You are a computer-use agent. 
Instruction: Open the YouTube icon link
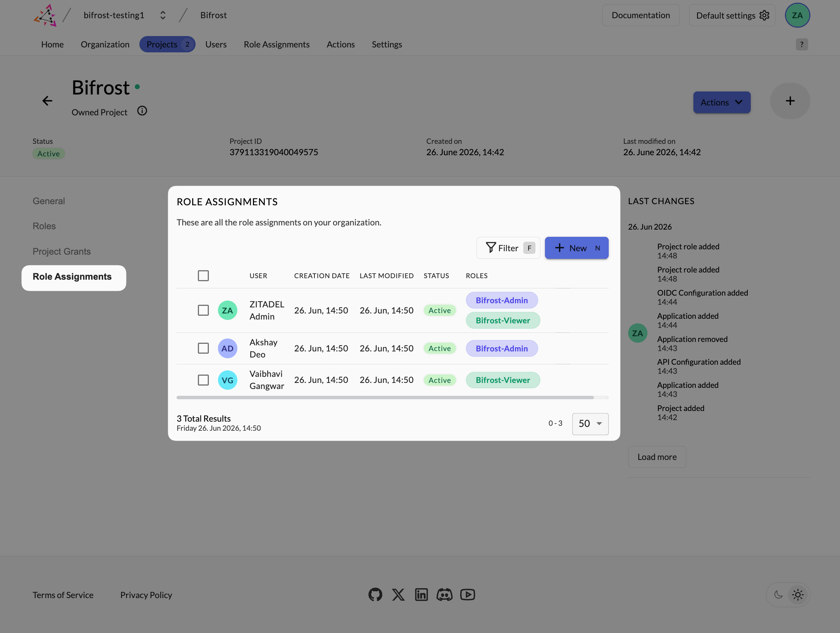467,595
